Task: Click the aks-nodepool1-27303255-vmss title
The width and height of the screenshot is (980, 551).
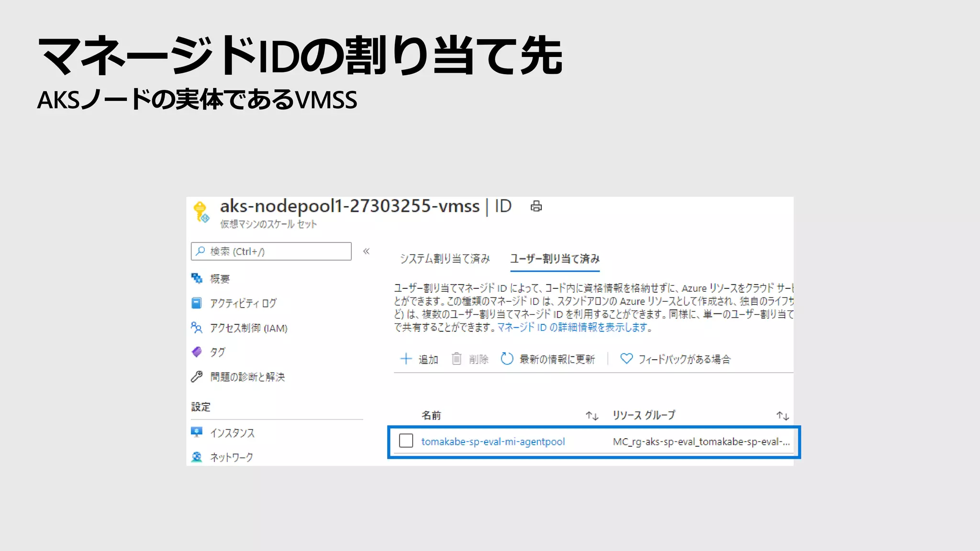Action: [x=349, y=206]
